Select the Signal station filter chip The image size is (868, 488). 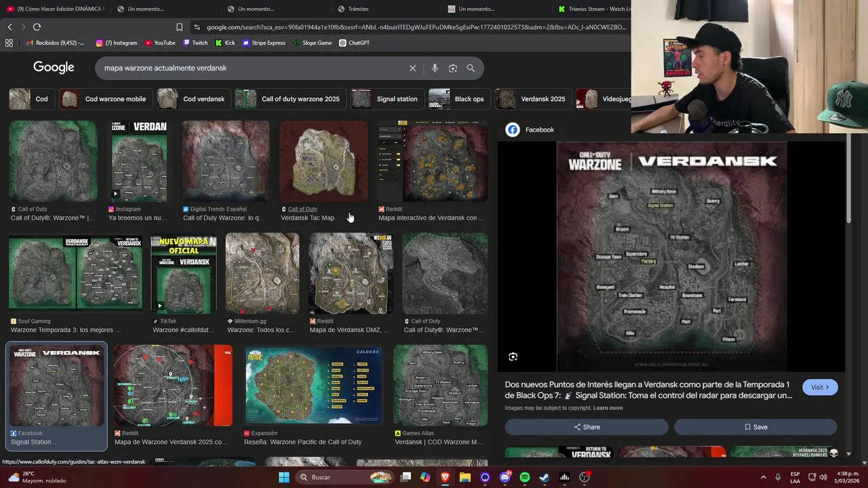click(387, 99)
